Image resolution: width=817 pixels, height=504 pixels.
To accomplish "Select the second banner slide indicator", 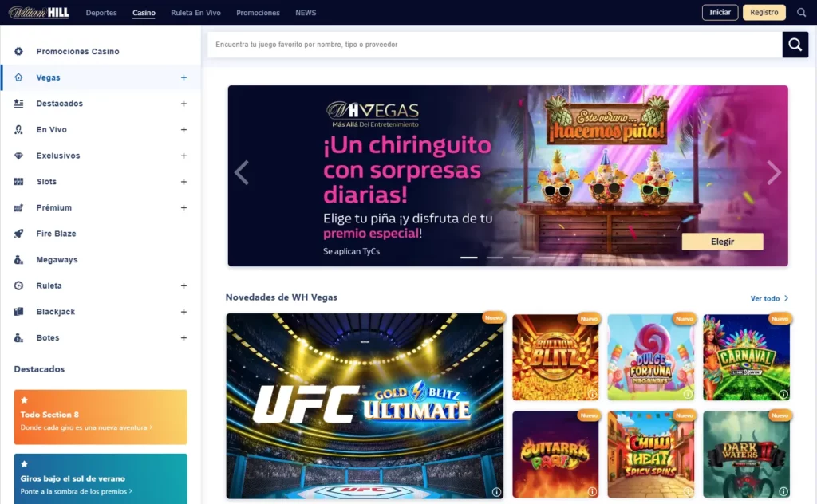I will 495,258.
